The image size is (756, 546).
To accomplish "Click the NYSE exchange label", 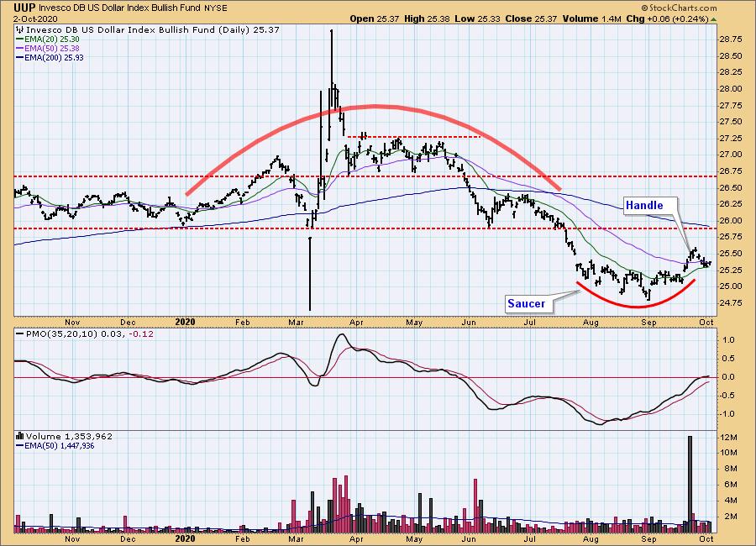I will [x=215, y=8].
